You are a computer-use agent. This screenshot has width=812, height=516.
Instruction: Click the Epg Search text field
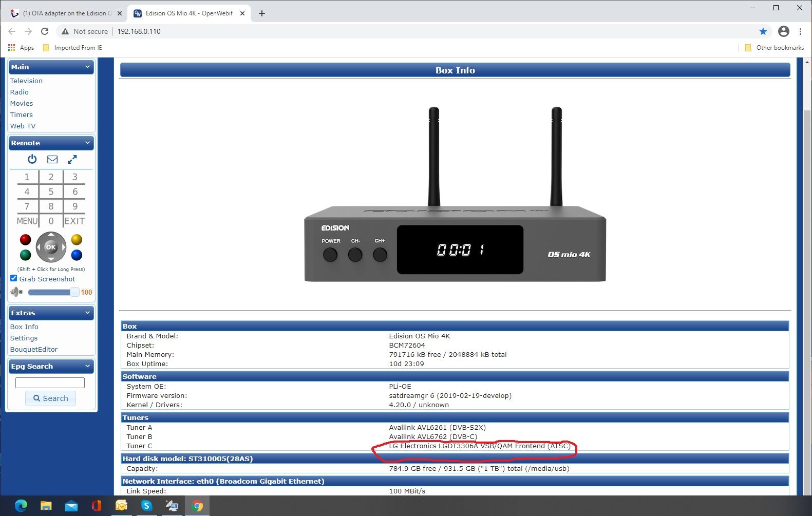[x=50, y=383]
